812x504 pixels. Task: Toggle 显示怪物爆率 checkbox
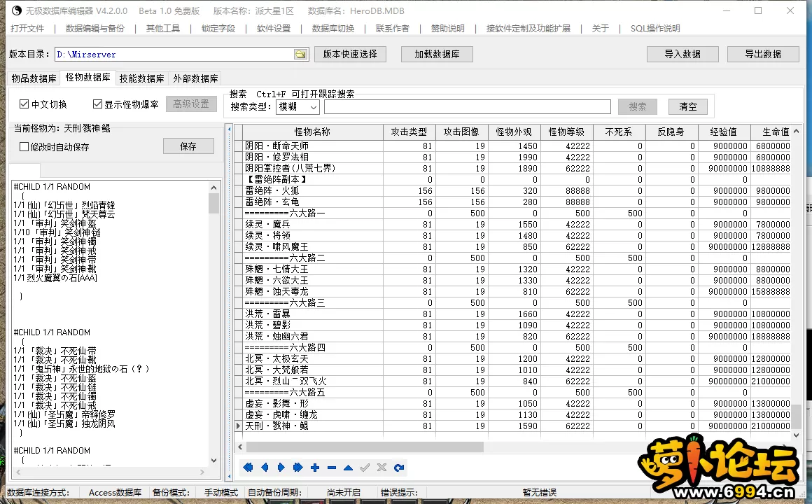click(97, 104)
